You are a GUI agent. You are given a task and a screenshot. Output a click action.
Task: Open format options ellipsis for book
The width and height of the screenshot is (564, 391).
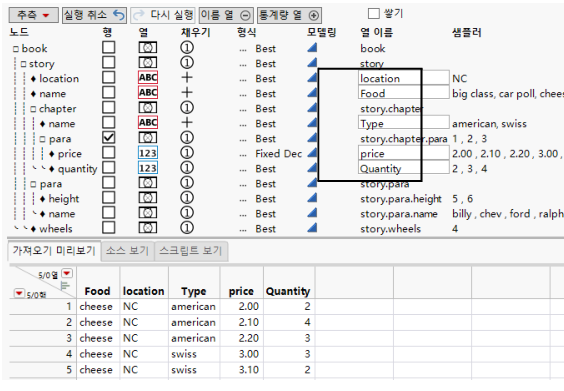(243, 49)
